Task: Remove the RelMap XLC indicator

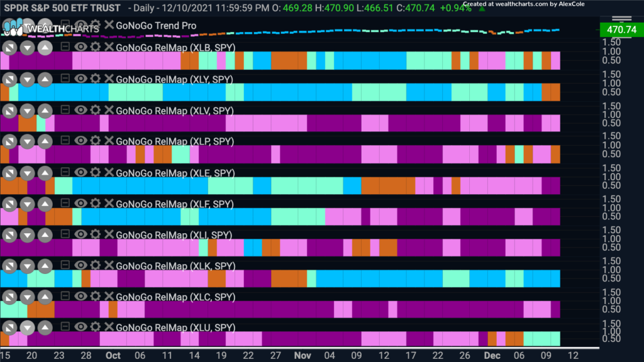Action: coord(109,297)
